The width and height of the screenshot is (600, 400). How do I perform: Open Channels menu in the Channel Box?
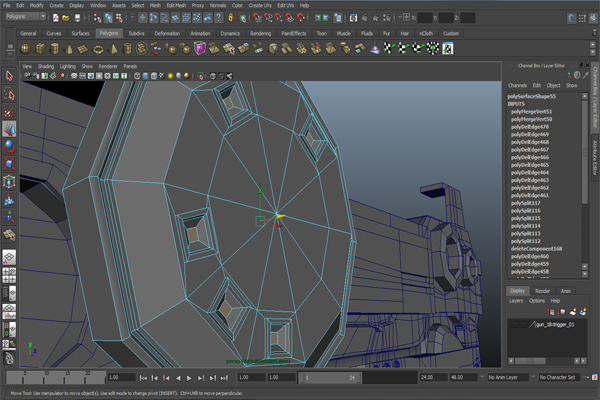(517, 85)
